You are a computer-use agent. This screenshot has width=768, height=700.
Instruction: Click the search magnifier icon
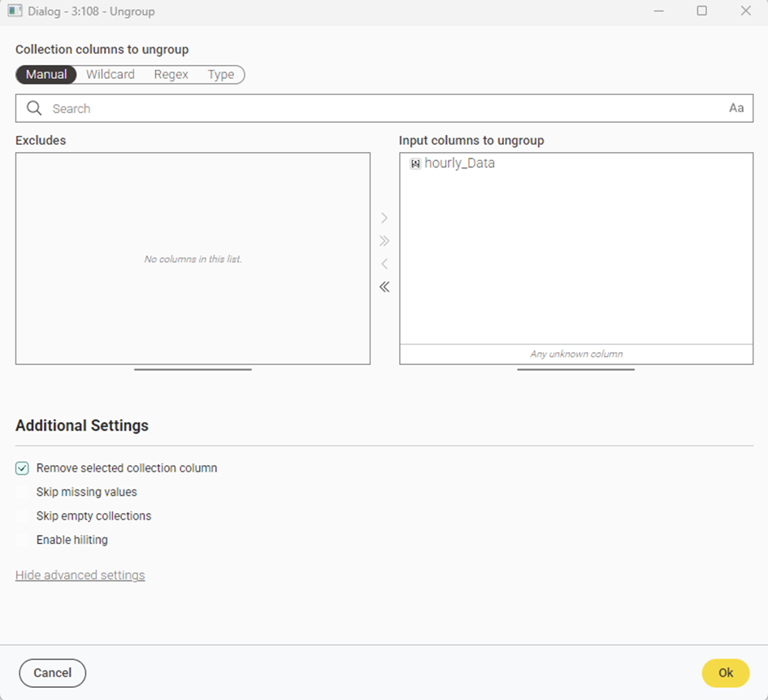[x=34, y=108]
